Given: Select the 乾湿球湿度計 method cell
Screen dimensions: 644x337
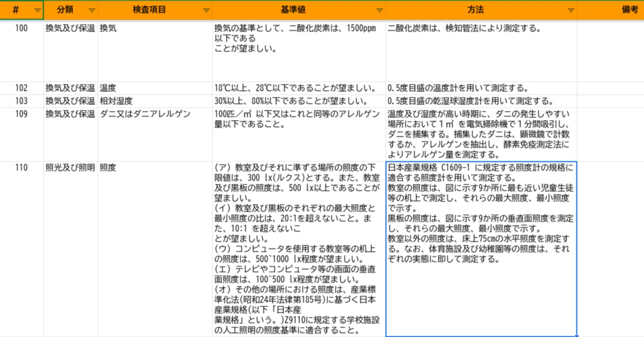Looking at the screenshot, I should 481,101.
